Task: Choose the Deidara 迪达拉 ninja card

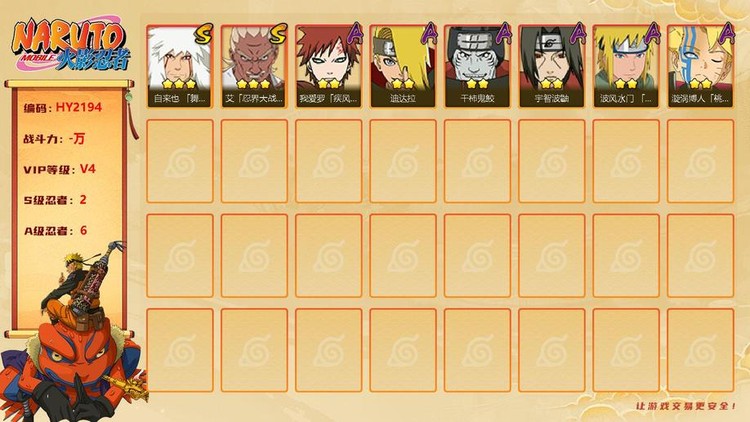Action: pos(403,66)
